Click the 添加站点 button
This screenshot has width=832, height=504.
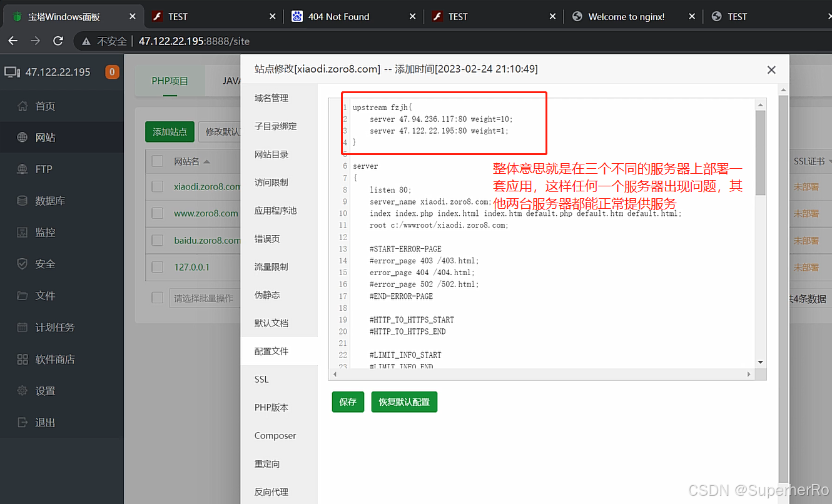pyautogui.click(x=170, y=132)
